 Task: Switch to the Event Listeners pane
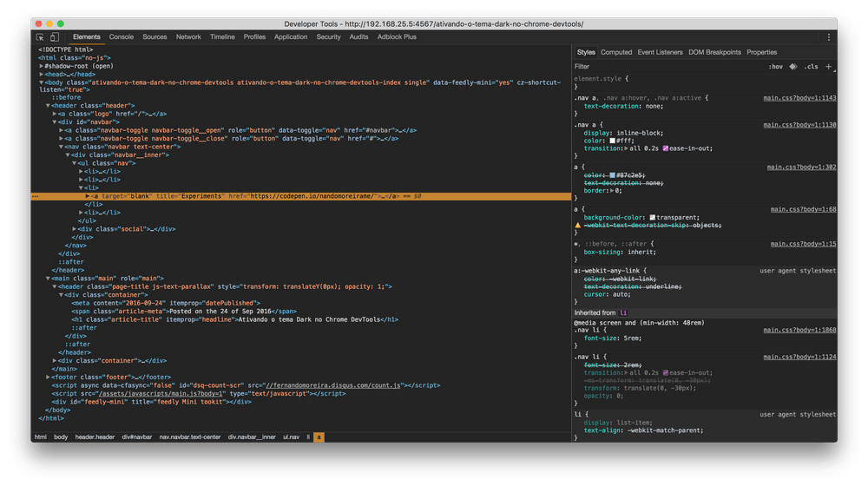click(x=660, y=52)
